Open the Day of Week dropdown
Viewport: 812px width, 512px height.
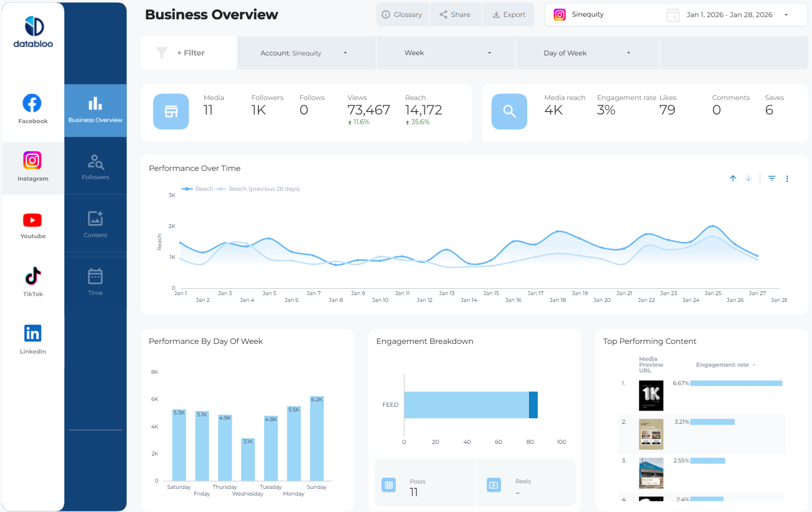(587, 53)
